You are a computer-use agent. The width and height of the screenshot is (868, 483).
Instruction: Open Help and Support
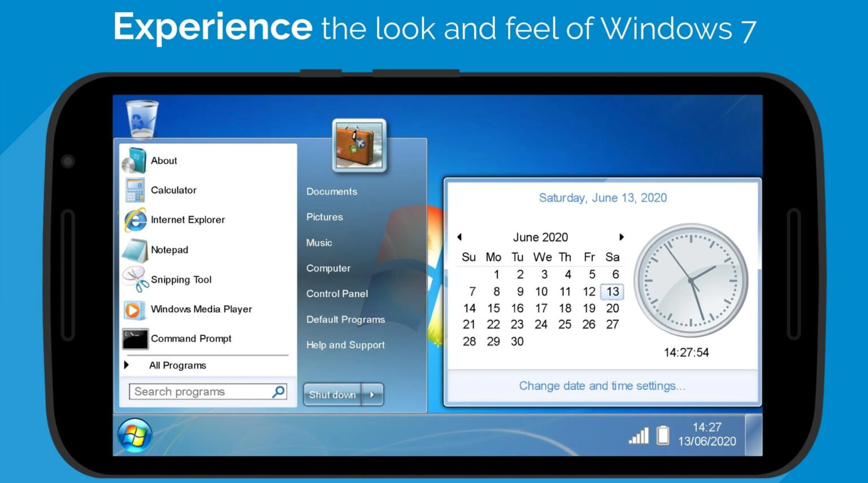click(345, 345)
